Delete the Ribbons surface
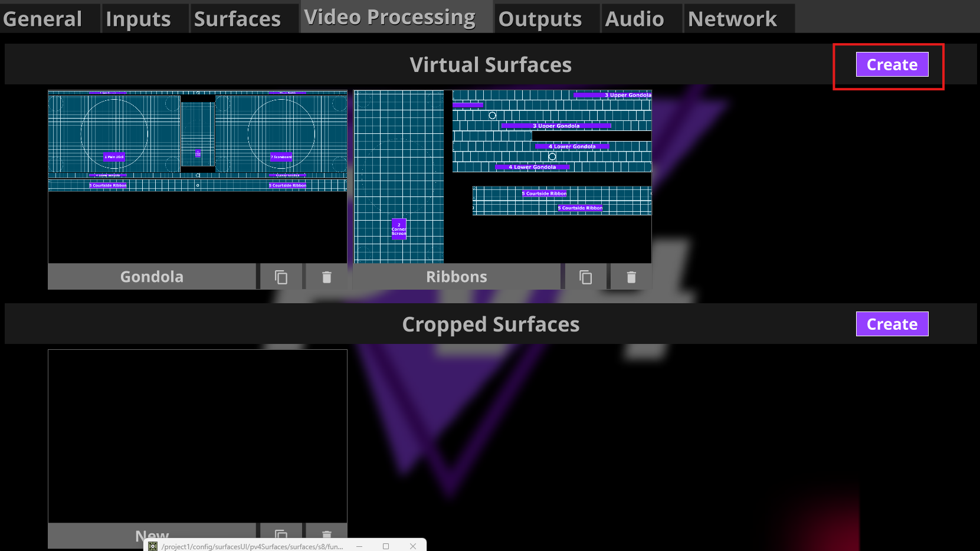980x551 pixels. tap(631, 277)
